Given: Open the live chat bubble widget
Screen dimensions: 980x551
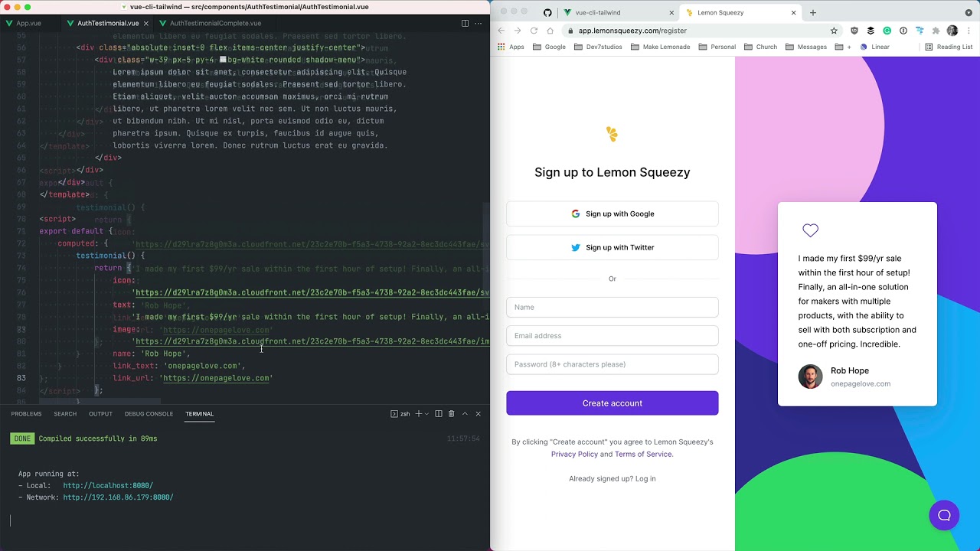Looking at the screenshot, I should (x=944, y=515).
